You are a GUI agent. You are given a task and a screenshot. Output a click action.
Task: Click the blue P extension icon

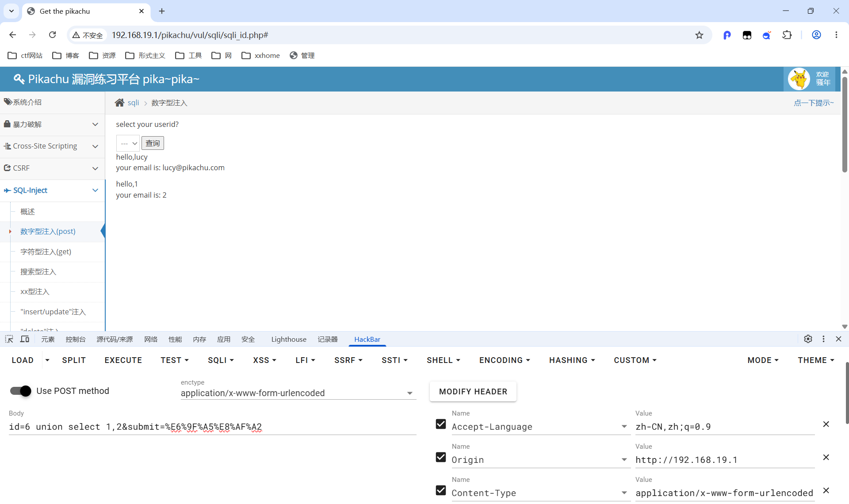727,35
